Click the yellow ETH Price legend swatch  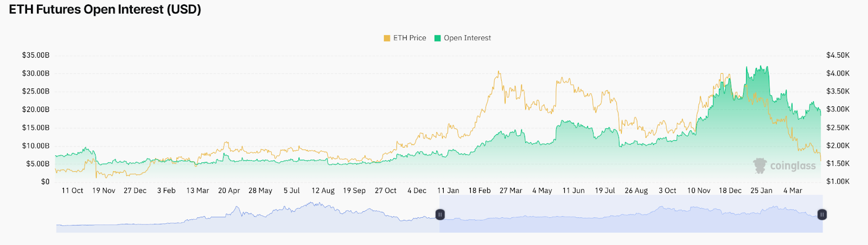tap(387, 38)
